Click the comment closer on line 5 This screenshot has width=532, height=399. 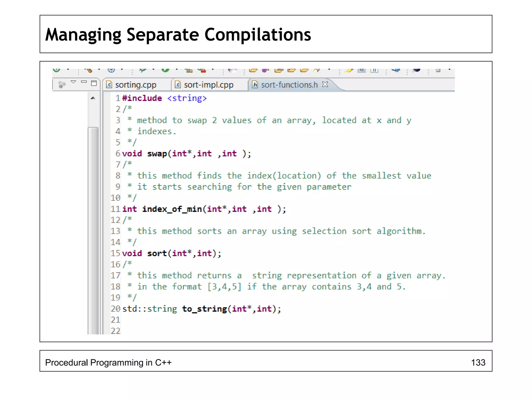132,142
